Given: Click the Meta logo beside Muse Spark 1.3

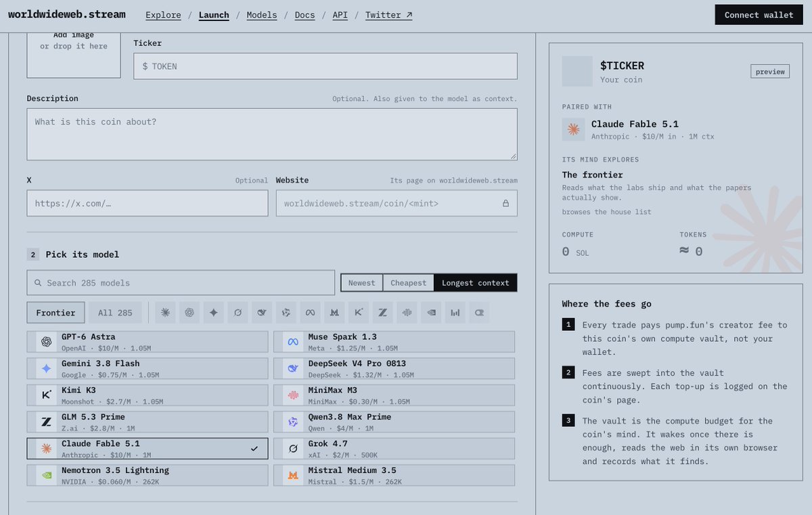Looking at the screenshot, I should click(x=293, y=342).
